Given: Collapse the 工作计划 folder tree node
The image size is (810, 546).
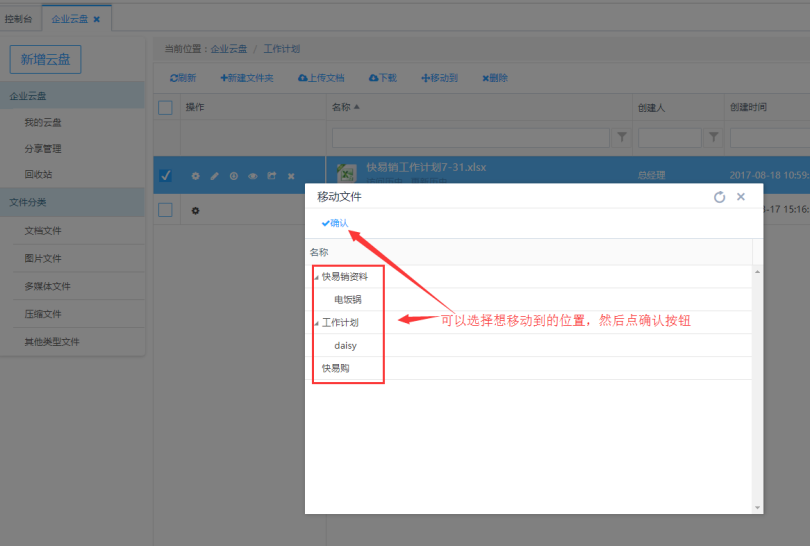Looking at the screenshot, I should [x=316, y=323].
